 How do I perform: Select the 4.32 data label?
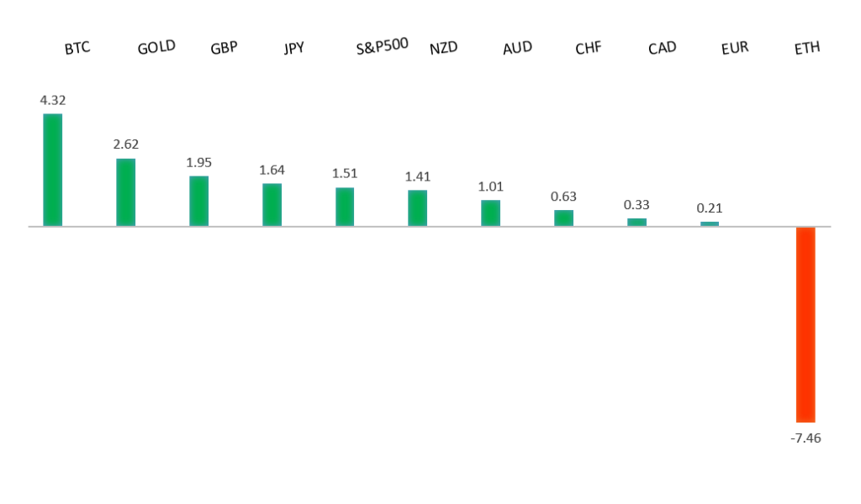pos(52,100)
